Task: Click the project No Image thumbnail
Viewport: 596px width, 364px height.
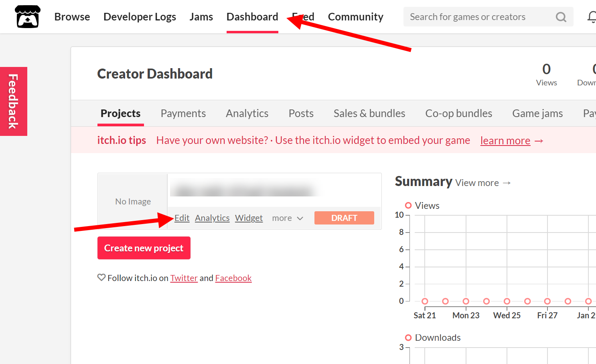Action: 133,201
